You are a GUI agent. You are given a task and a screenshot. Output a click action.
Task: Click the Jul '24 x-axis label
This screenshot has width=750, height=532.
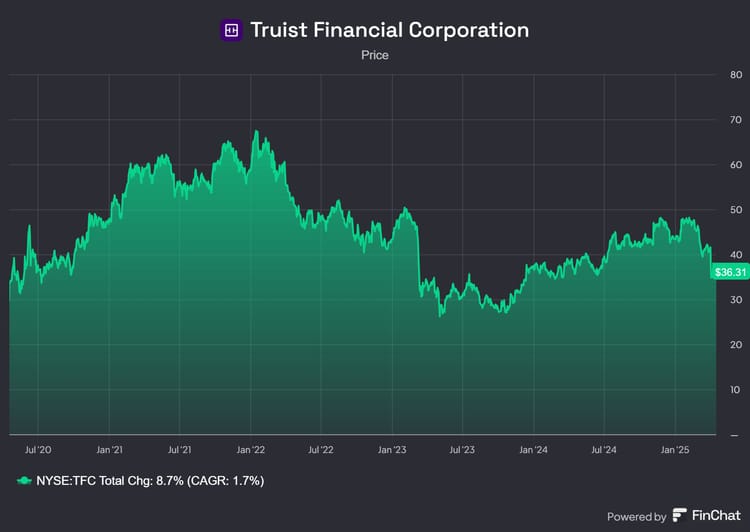click(604, 451)
